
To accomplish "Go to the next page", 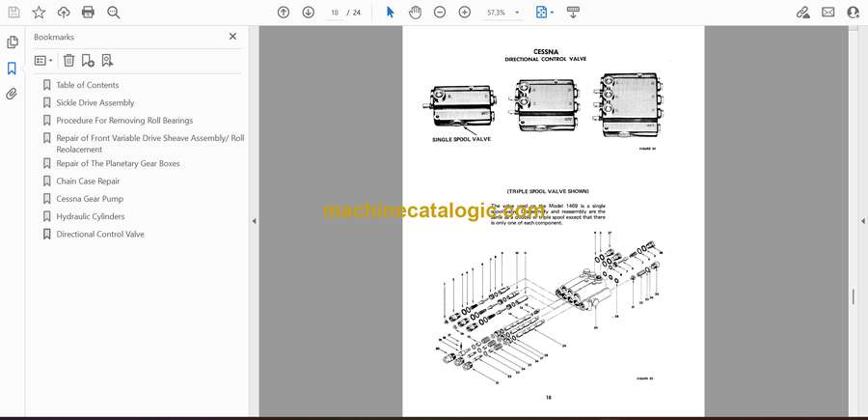I will coord(309,13).
